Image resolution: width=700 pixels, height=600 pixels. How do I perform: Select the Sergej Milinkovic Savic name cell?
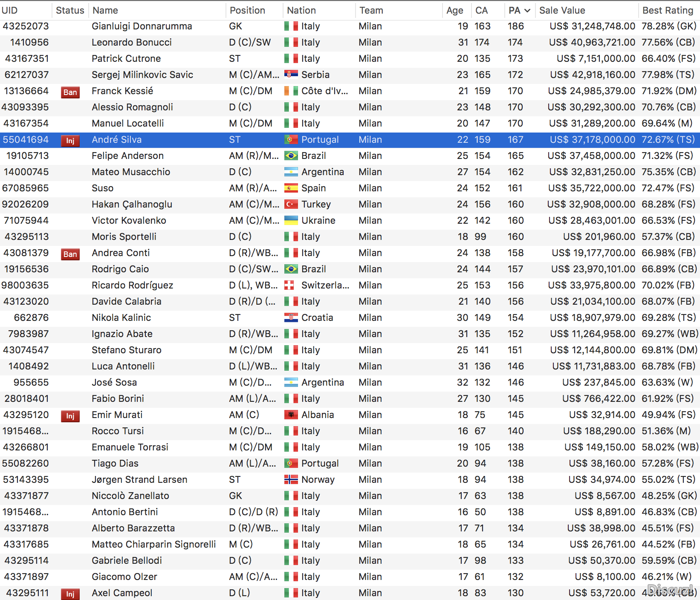tap(142, 75)
